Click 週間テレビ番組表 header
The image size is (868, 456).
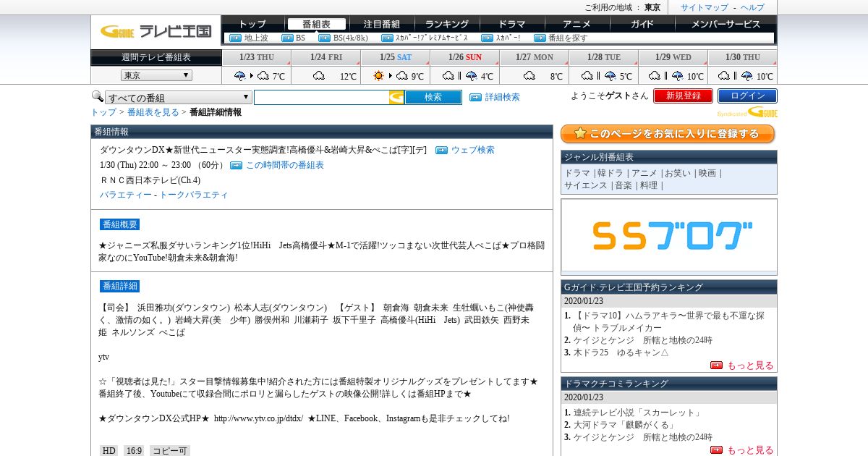pos(156,57)
